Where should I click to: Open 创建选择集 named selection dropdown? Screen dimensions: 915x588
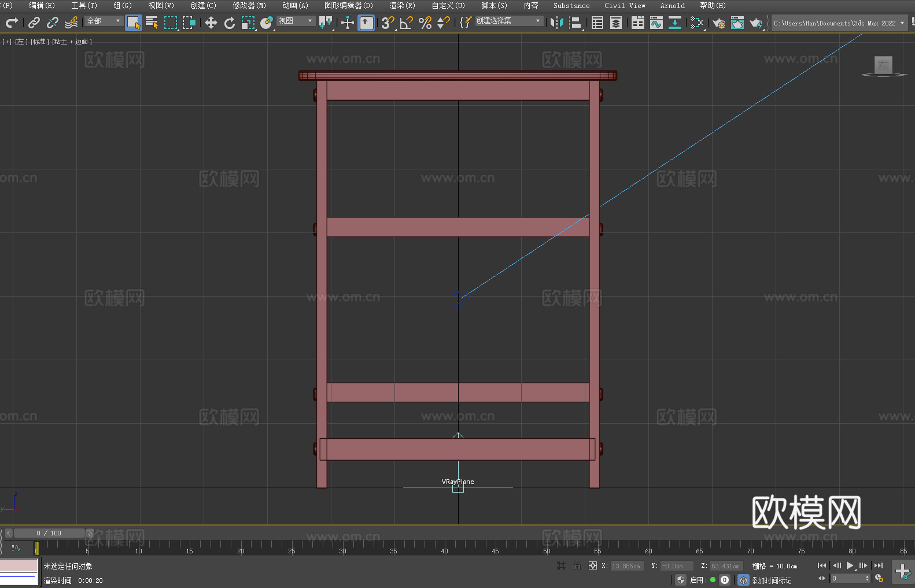tap(509, 21)
